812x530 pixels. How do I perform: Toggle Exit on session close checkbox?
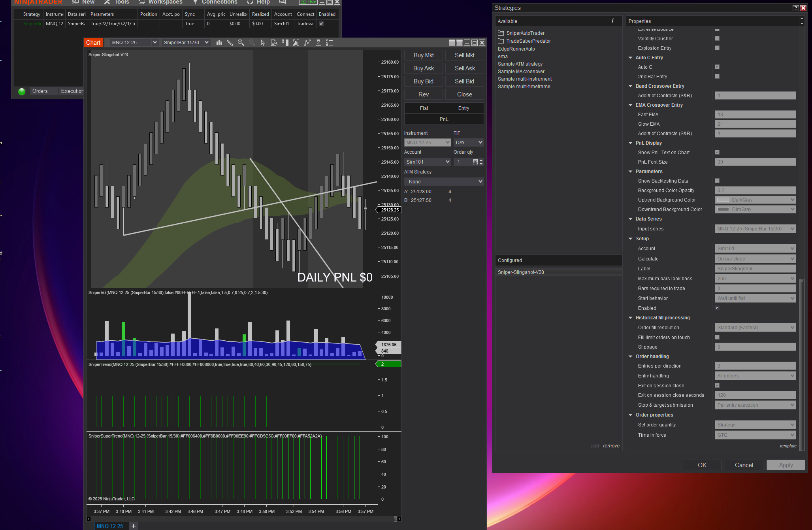coord(717,385)
